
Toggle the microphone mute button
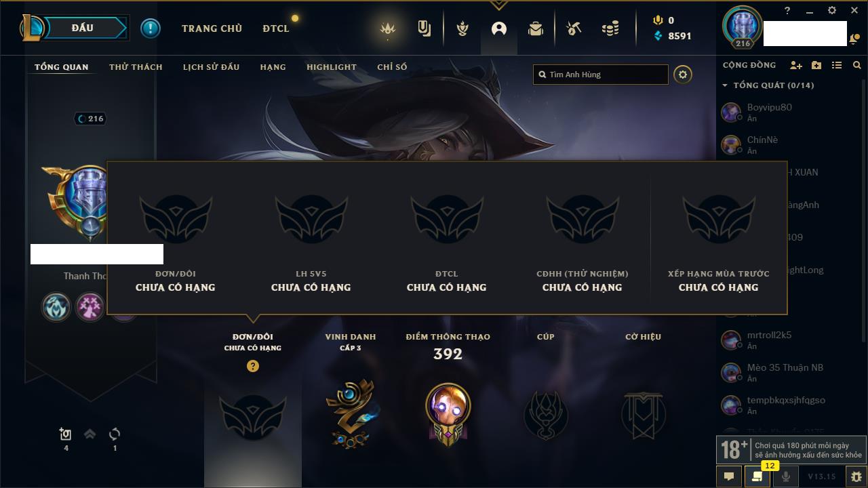click(x=786, y=476)
